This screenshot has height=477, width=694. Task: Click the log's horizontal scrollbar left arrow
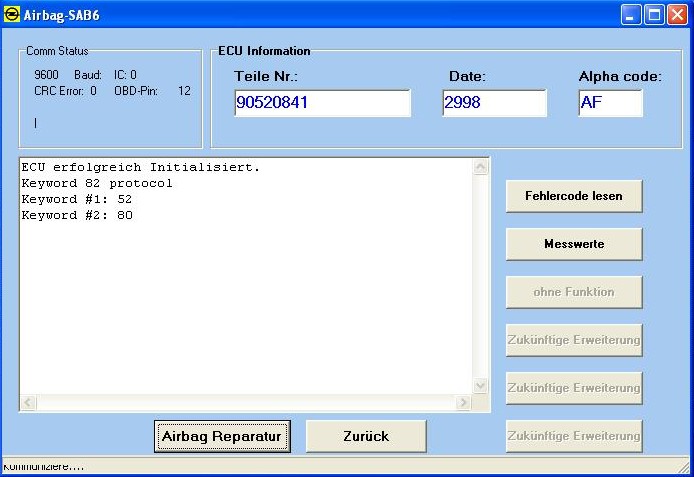pyautogui.click(x=29, y=403)
